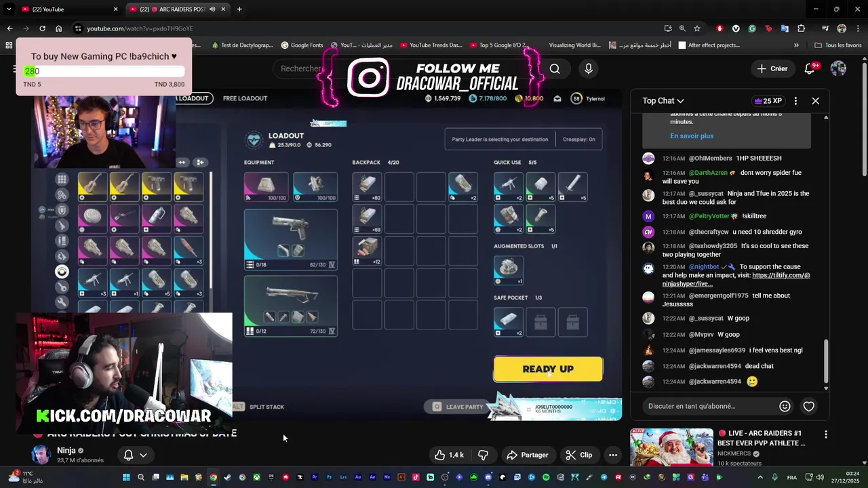
Task: Open Spotify from the taskbar
Action: pyautogui.click(x=546, y=477)
